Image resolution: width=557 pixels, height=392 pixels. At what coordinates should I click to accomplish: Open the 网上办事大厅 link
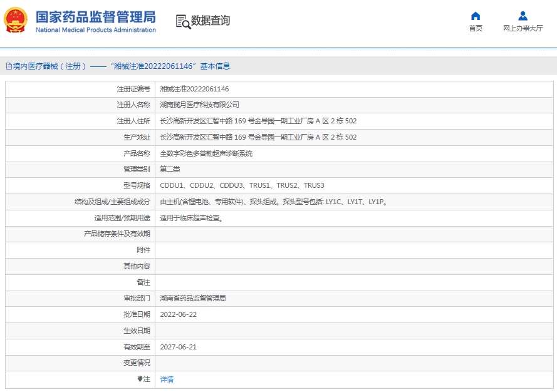tap(523, 28)
